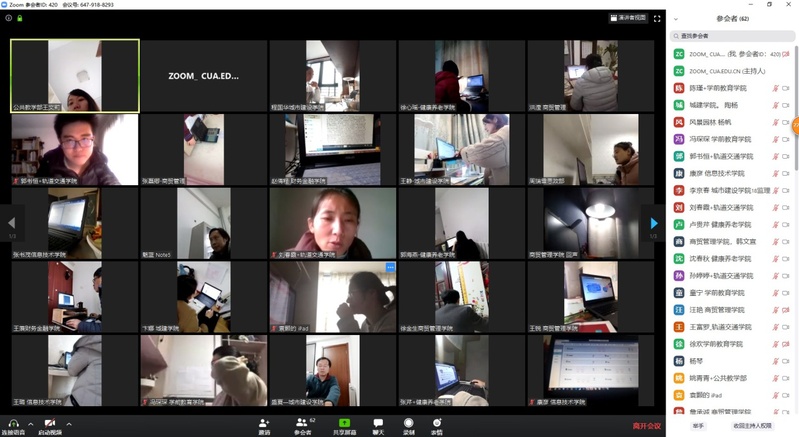This screenshot has width=799, height=437.
Task: Select 冯琛琛 学前教育学院 participant row
Action: 731,139
